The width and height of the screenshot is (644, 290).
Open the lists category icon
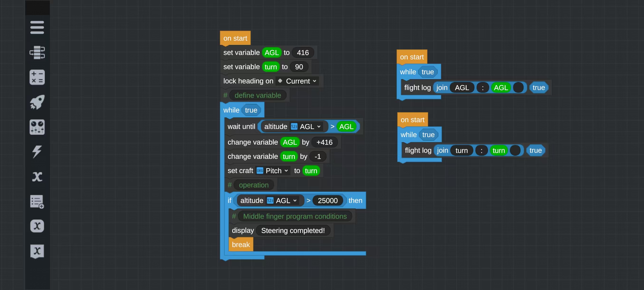point(37,201)
